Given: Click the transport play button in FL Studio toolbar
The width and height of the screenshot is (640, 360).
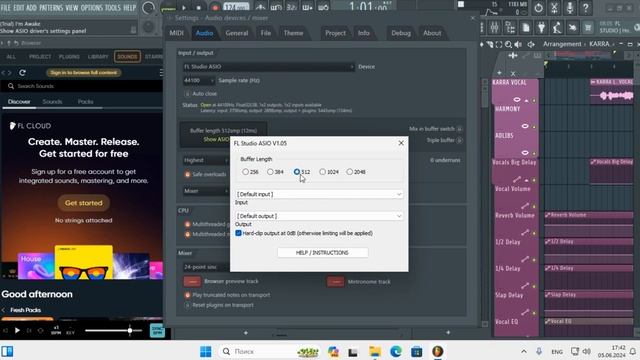Looking at the screenshot, I should [184, 7].
